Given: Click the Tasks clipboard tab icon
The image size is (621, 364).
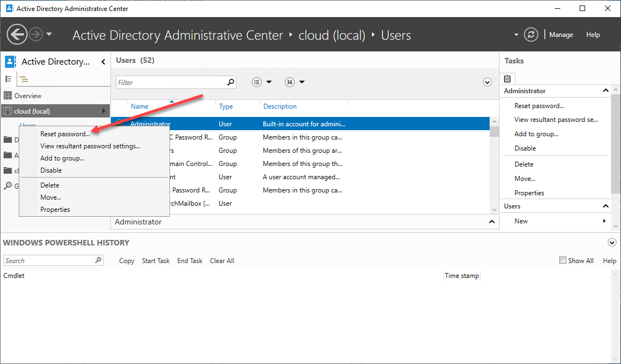Looking at the screenshot, I should coord(507,78).
